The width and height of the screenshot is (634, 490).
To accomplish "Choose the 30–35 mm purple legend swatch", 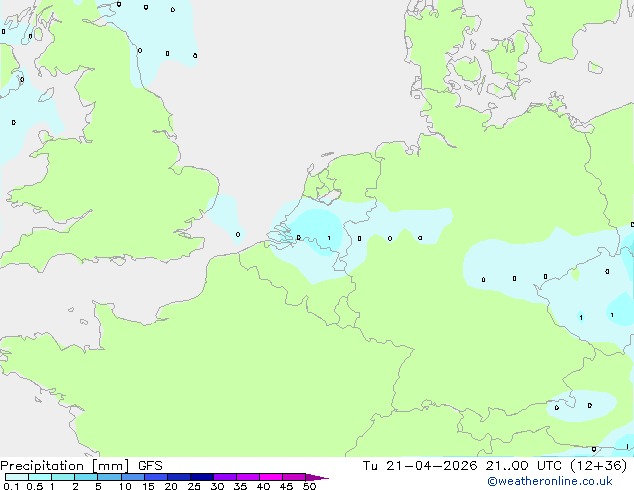I will tap(225, 477).
